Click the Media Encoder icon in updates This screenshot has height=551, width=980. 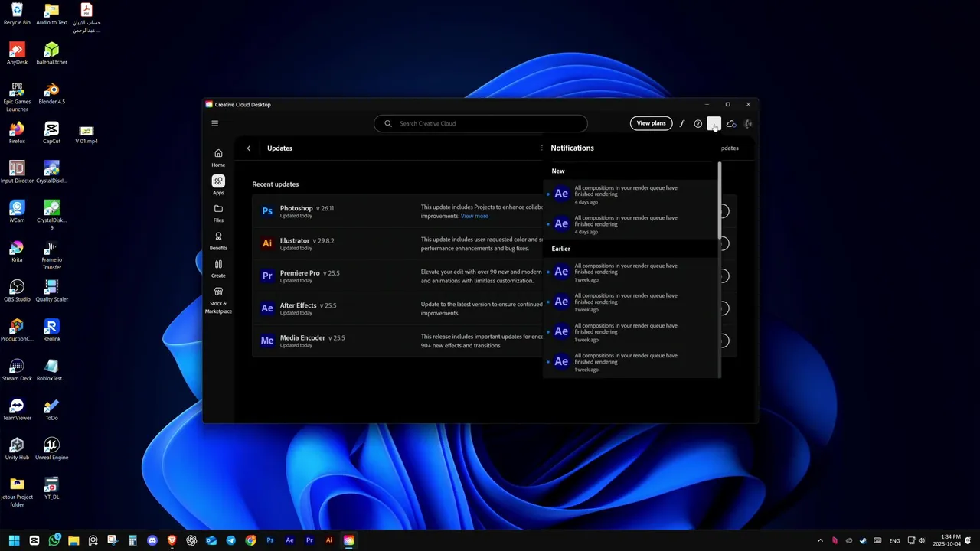click(267, 341)
